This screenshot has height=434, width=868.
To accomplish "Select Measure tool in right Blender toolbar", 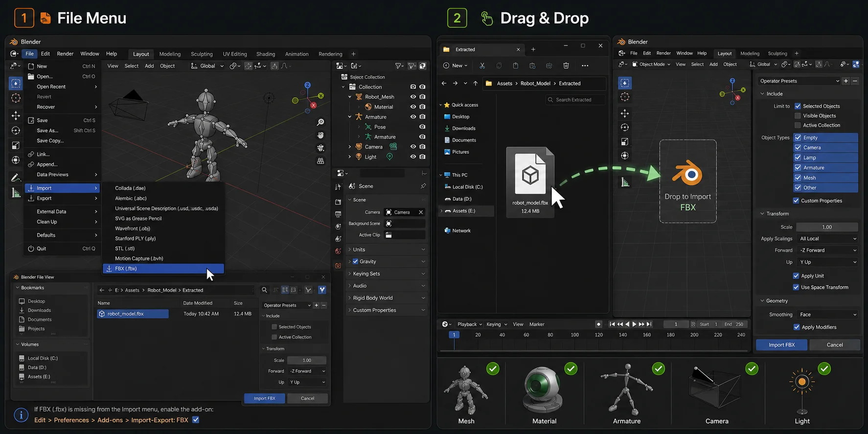I will pos(625,182).
